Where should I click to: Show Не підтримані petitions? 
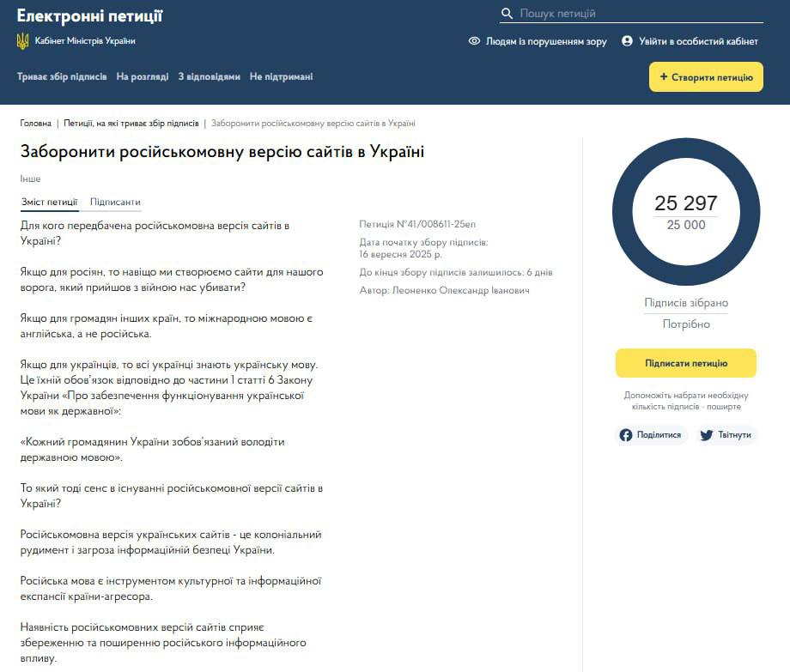pyautogui.click(x=281, y=77)
